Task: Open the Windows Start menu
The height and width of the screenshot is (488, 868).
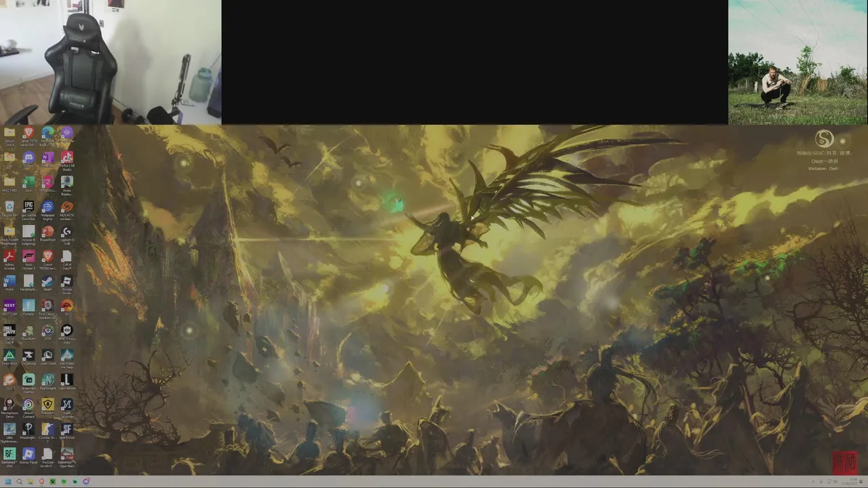Action: [x=8, y=481]
